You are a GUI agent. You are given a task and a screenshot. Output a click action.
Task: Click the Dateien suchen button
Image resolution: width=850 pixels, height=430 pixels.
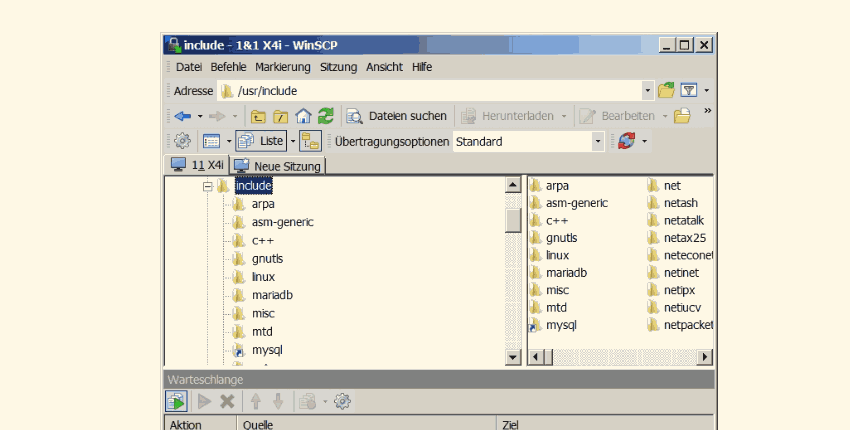coord(397,116)
